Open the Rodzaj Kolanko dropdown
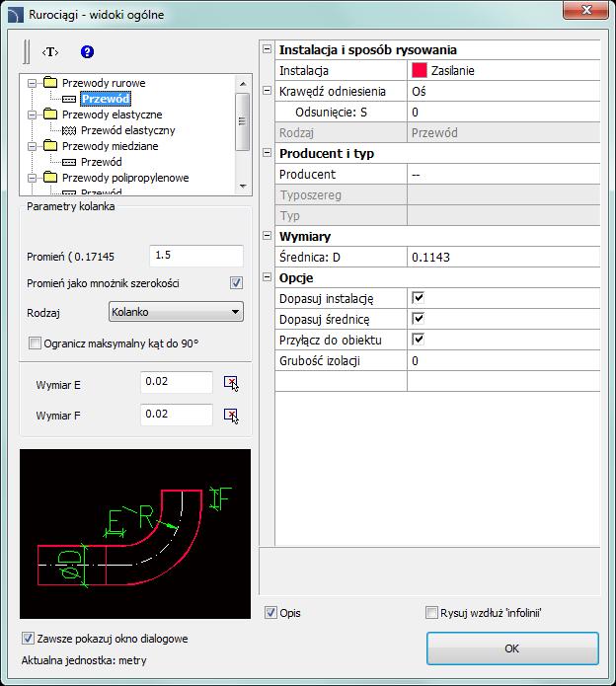Screen dimensions: 616x686 coord(176,312)
